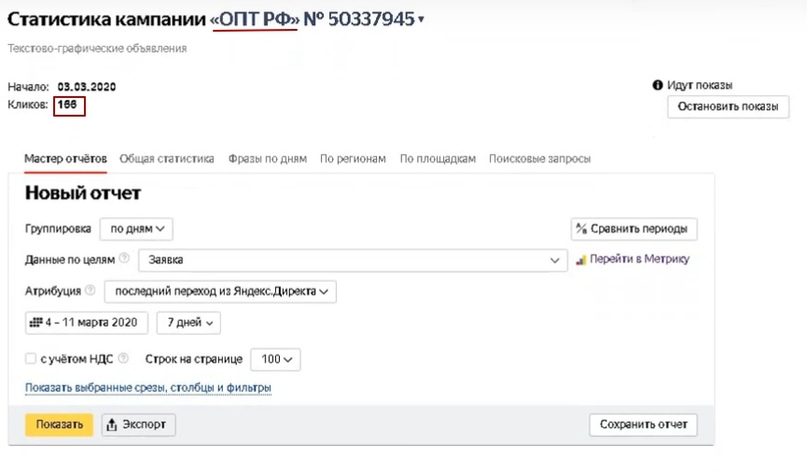Click Текстово-графические объявления subtitle
This screenshot has height=474, width=807.
[97, 48]
